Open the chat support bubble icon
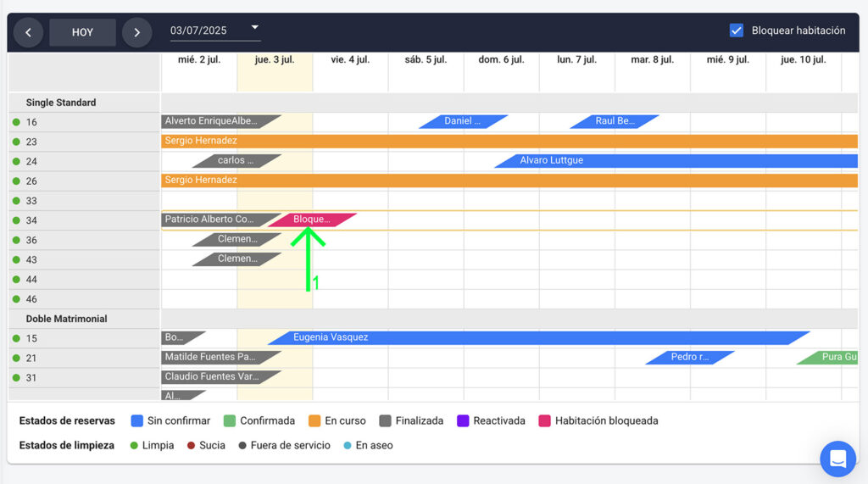868x484 pixels. click(837, 459)
